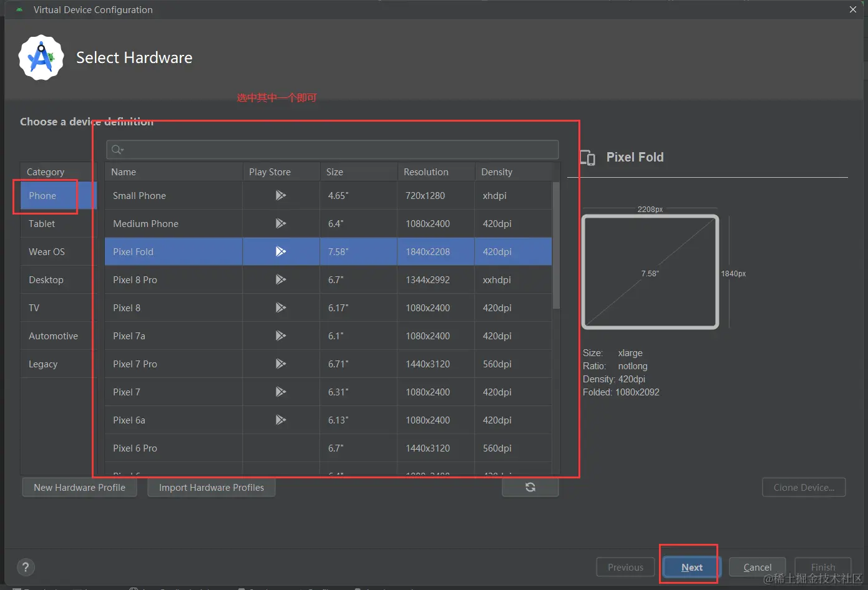Click the 720x1280 resolution cell

436,195
